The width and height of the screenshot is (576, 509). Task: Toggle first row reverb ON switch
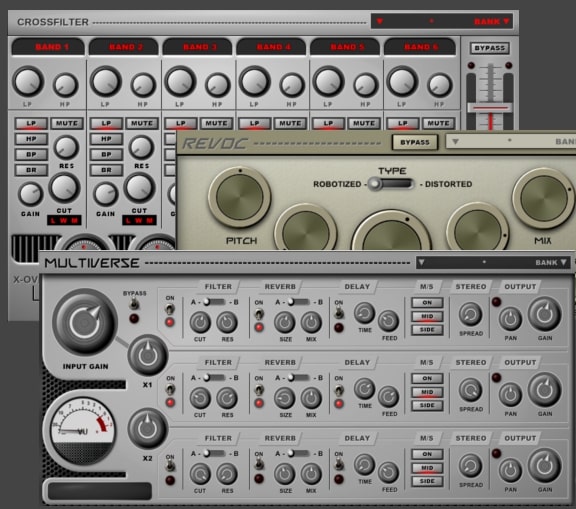pos(259,314)
